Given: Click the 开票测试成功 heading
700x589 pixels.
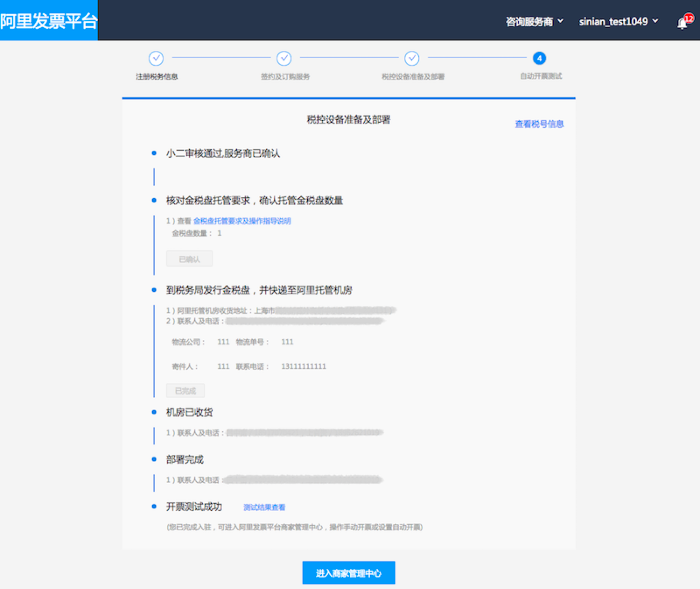Looking at the screenshot, I should click(x=194, y=507).
